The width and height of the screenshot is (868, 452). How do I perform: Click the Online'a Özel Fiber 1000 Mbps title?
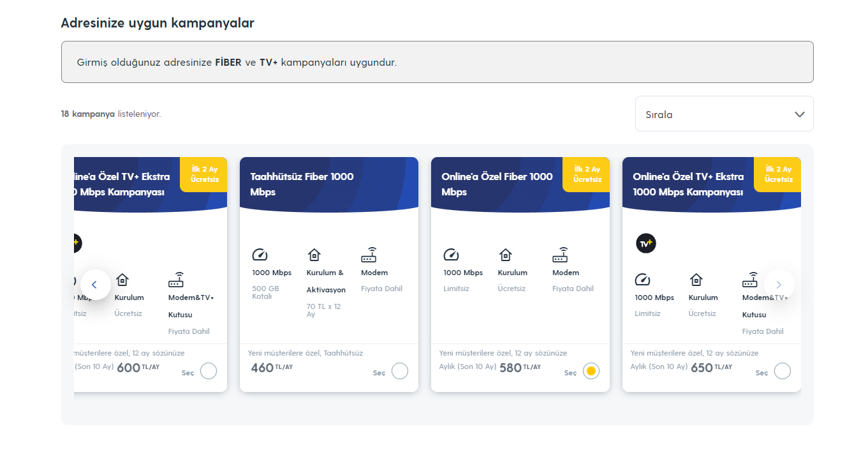point(497,184)
